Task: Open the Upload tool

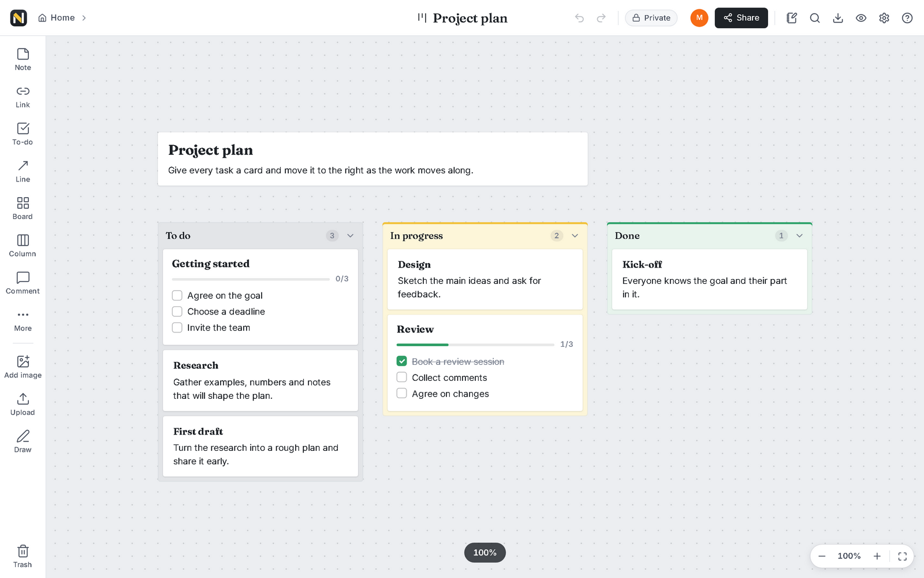Action: click(23, 405)
